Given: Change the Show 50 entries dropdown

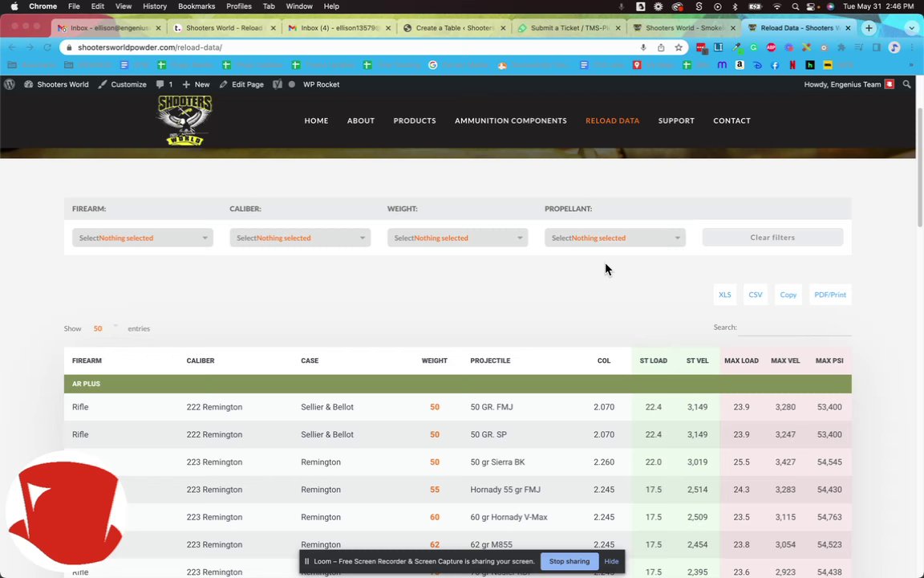Looking at the screenshot, I should 105,328.
